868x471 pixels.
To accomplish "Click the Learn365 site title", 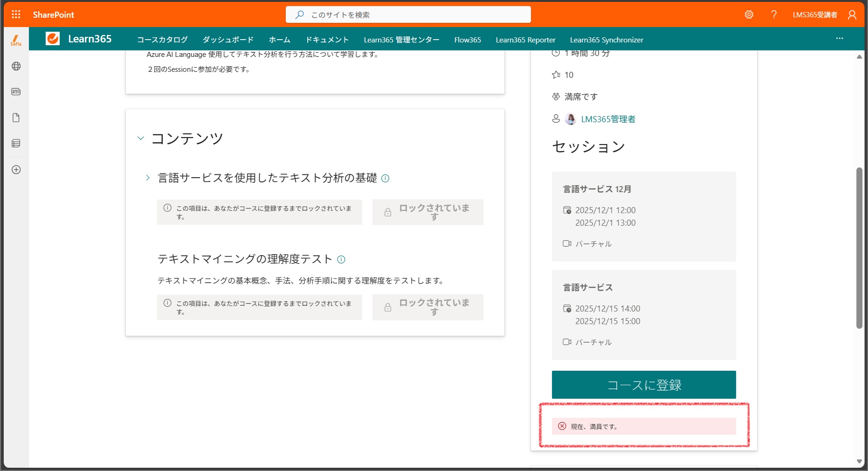I will pos(90,39).
